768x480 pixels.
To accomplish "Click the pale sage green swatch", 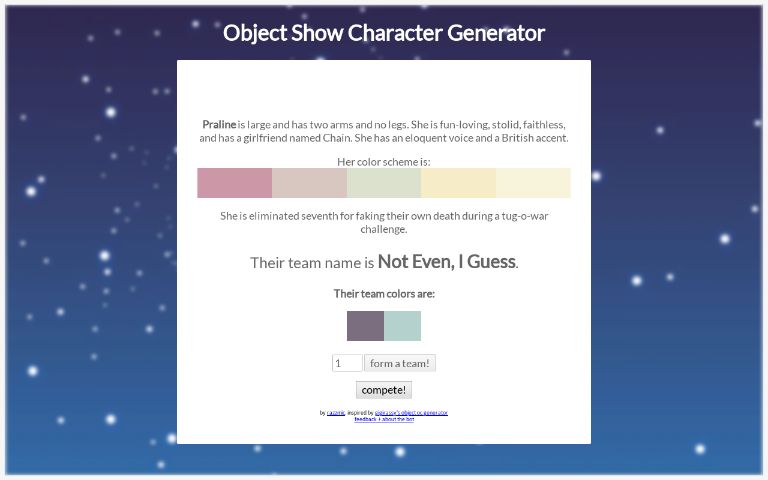I will [384, 183].
